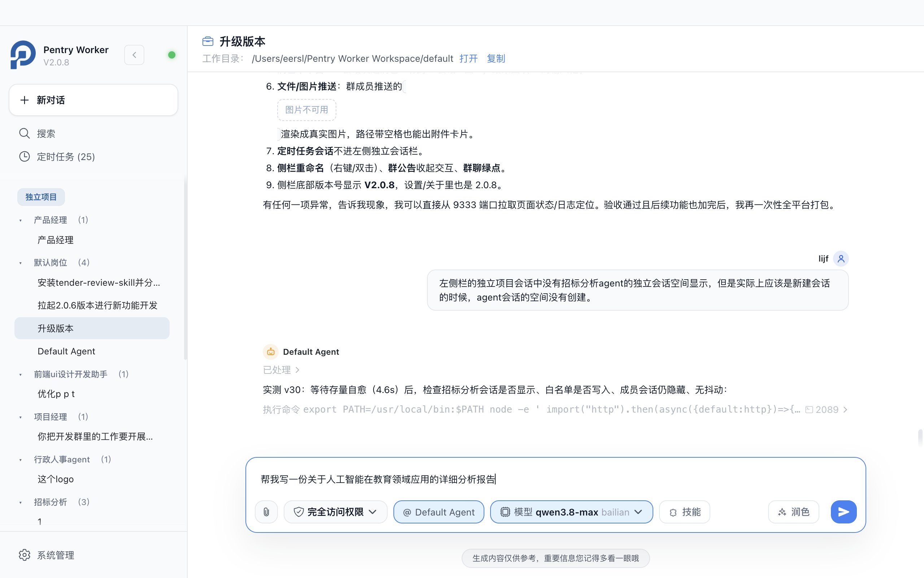924x578 pixels.
Task: Open 搜索 search in sidebar
Action: (x=93, y=133)
